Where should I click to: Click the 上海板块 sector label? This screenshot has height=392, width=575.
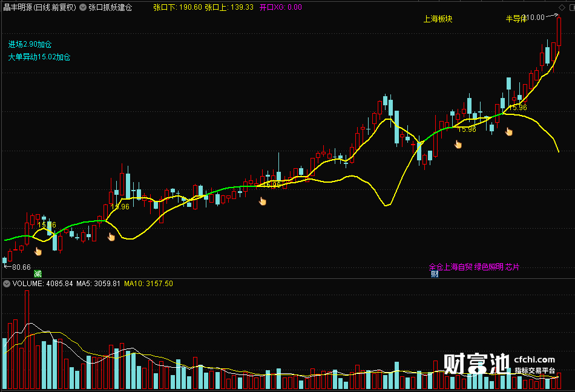[x=438, y=19]
